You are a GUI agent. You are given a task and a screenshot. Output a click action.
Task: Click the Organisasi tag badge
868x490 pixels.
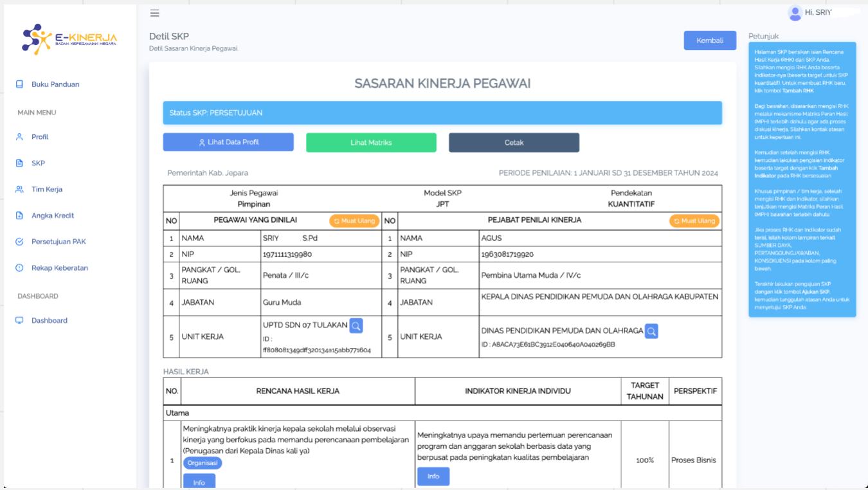(x=203, y=463)
